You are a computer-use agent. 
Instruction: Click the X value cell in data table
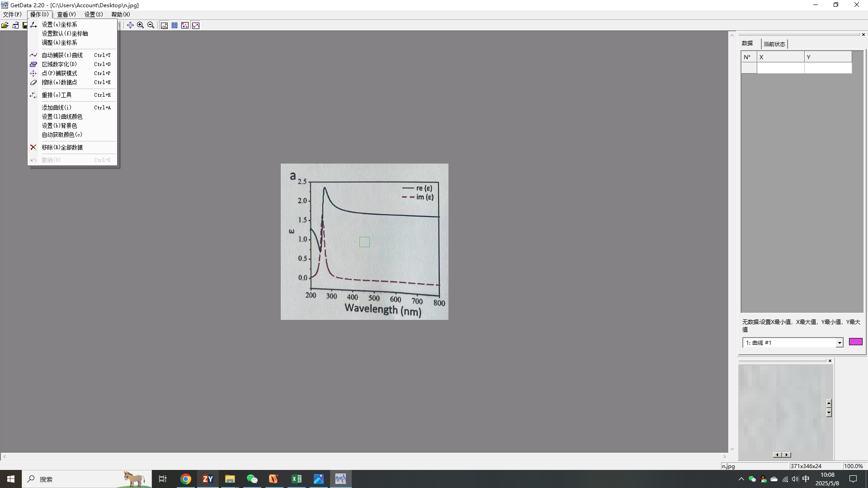tap(780, 68)
